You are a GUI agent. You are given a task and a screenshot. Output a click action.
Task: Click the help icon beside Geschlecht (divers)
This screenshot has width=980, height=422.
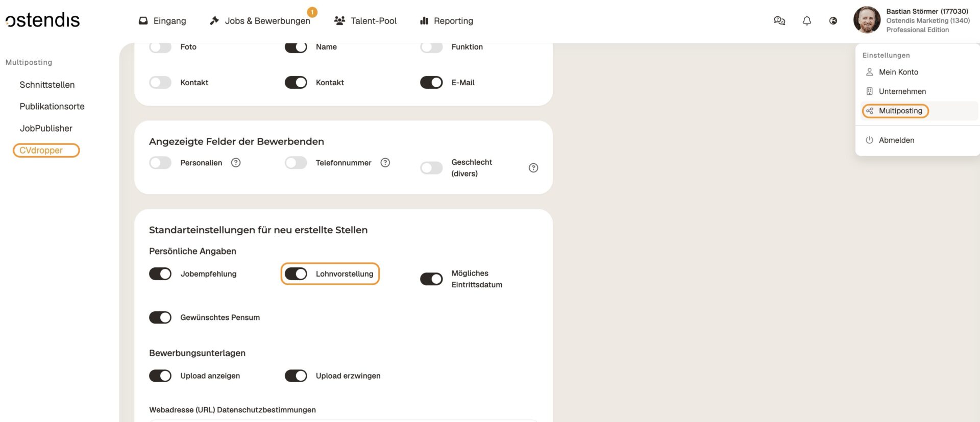pos(533,168)
